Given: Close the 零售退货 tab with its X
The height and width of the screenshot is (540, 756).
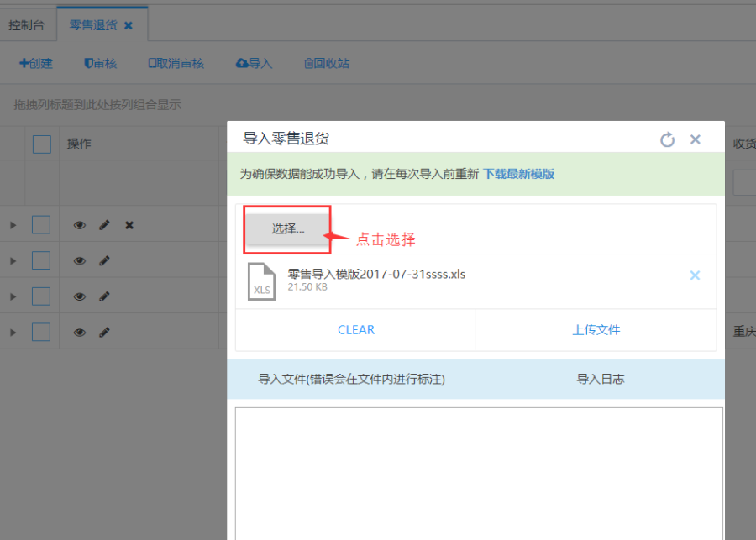Looking at the screenshot, I should (x=129, y=25).
